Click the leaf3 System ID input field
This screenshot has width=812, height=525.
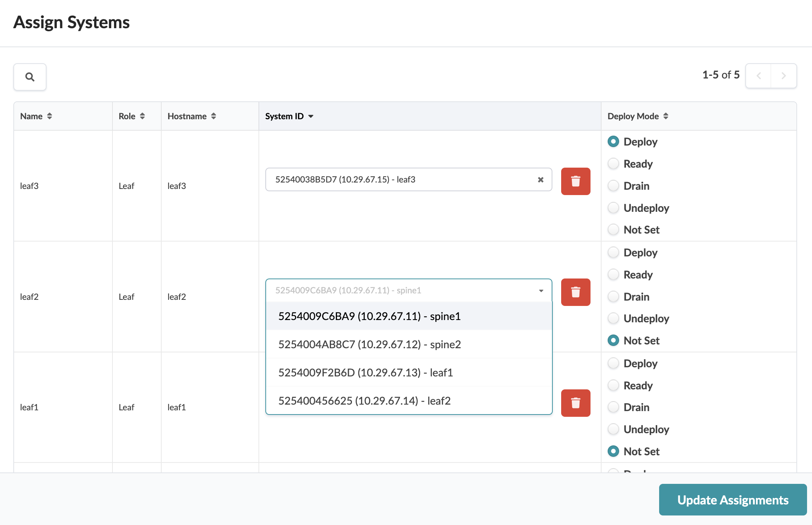pos(400,180)
